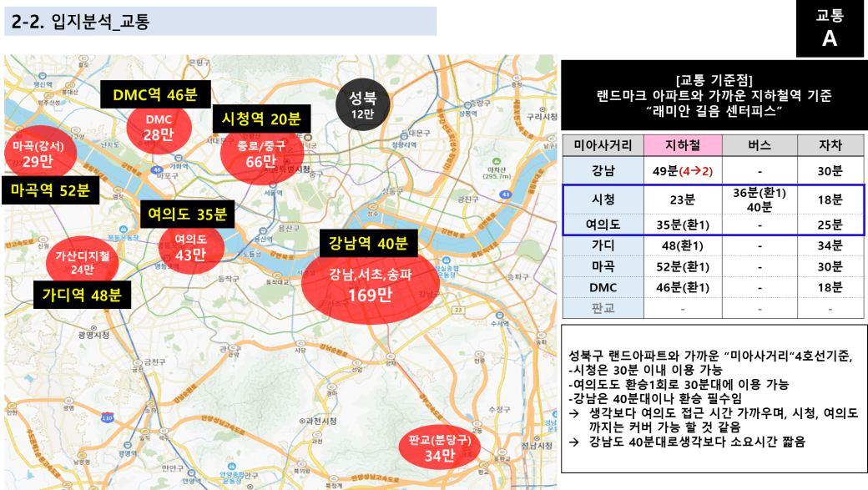Click the note "-강남은 40분대이나 환승 필수임"
Image resolution: width=868 pixels, height=490 pixels.
tap(655, 399)
